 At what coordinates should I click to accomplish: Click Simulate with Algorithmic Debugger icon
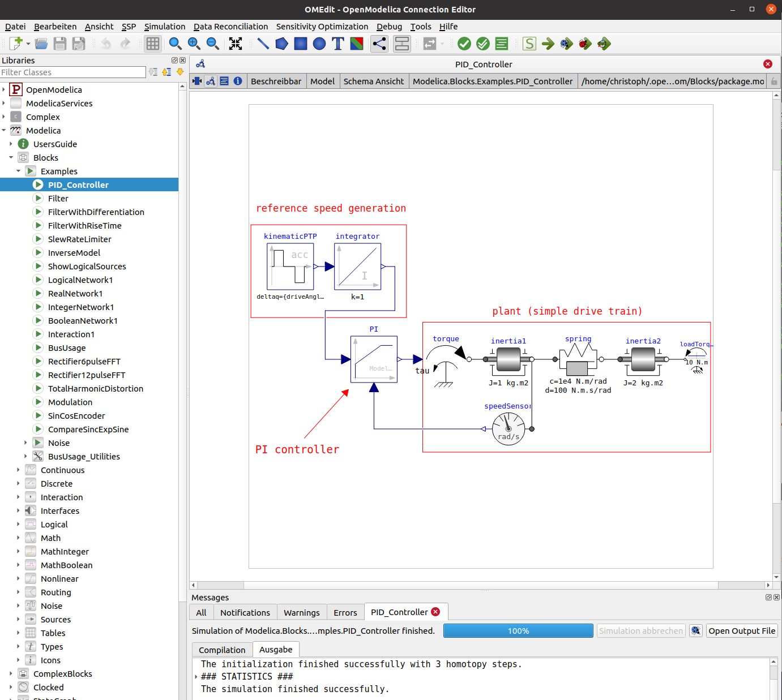coord(586,44)
